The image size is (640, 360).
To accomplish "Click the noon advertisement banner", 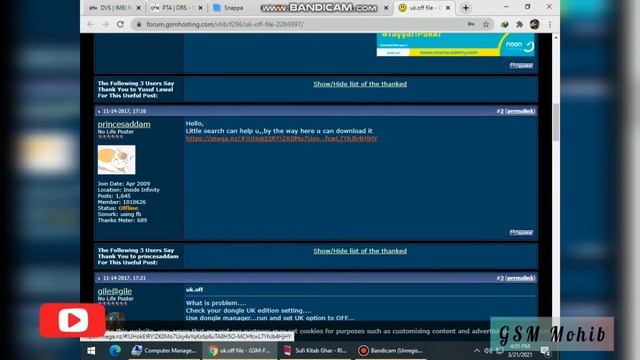I will pos(455,45).
